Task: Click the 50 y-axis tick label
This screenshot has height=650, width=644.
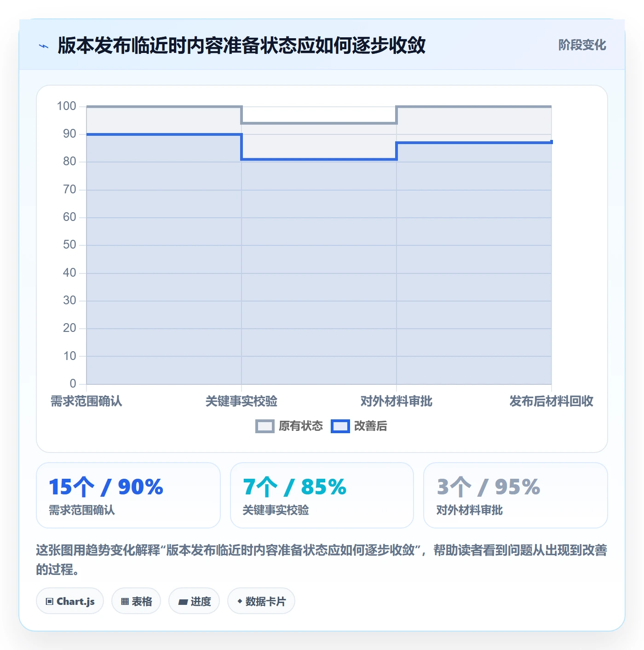Action: coord(69,245)
